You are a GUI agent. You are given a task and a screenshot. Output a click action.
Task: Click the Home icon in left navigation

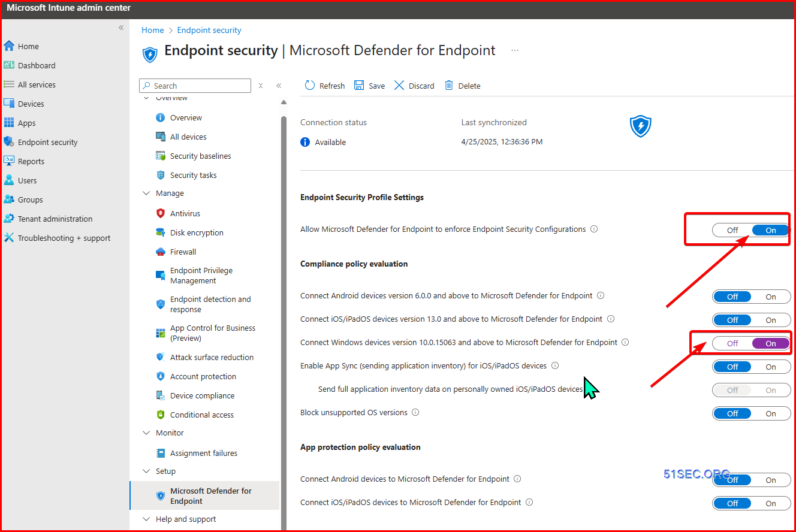pyautogui.click(x=9, y=46)
